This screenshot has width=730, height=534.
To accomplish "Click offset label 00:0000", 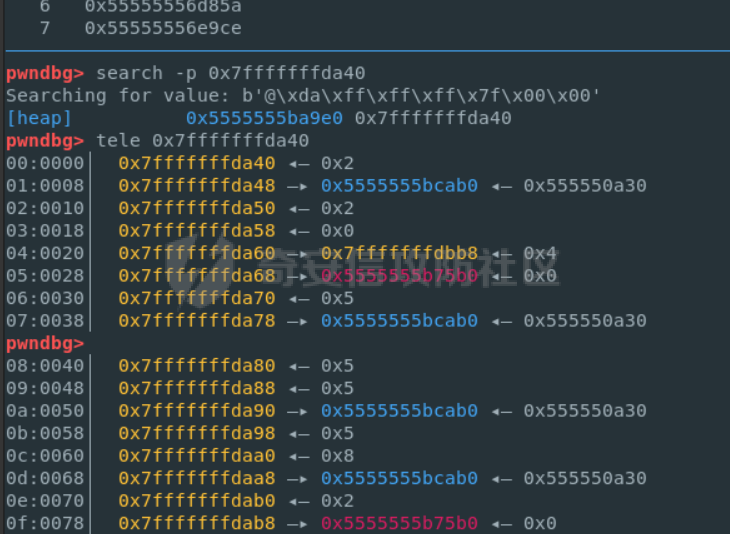I will (45, 163).
